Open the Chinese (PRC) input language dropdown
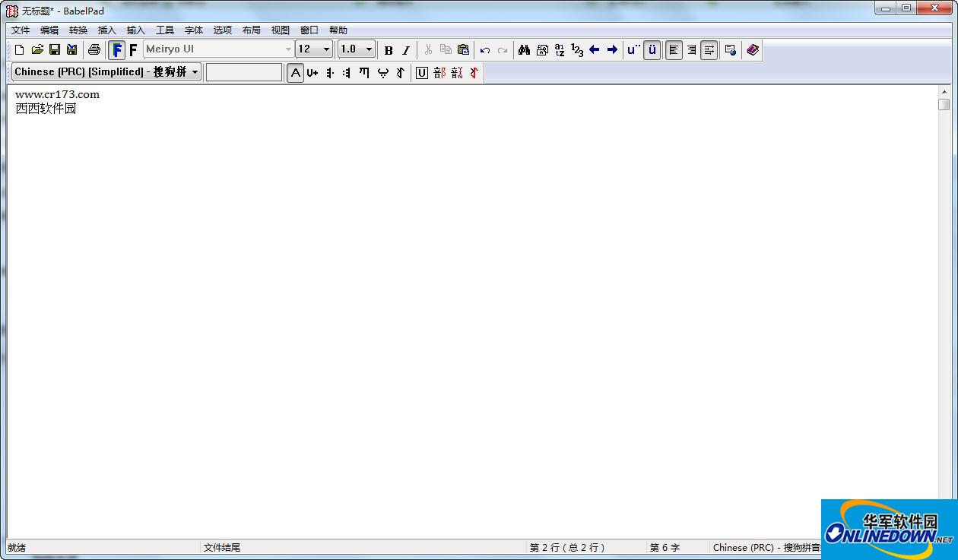 point(195,72)
